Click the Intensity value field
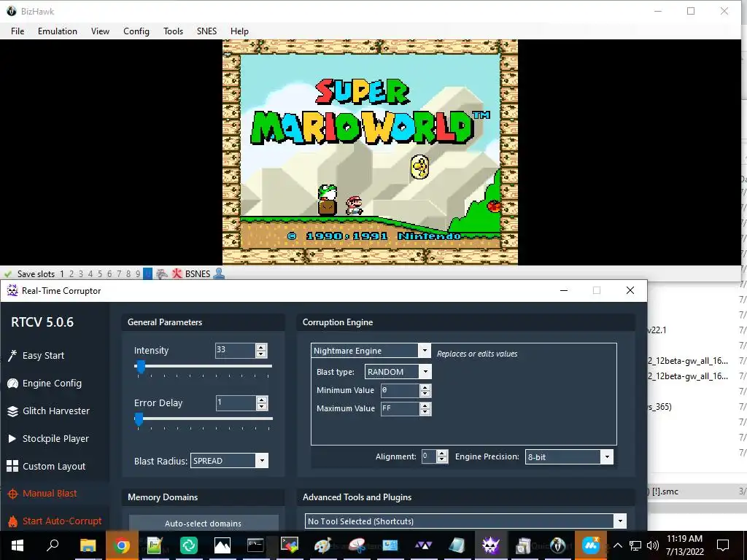747x560 pixels. 236,351
